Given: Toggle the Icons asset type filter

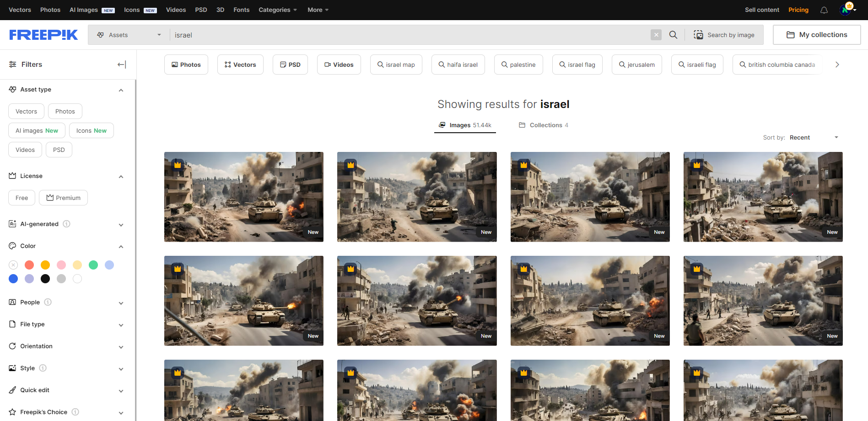Looking at the screenshot, I should pos(92,130).
